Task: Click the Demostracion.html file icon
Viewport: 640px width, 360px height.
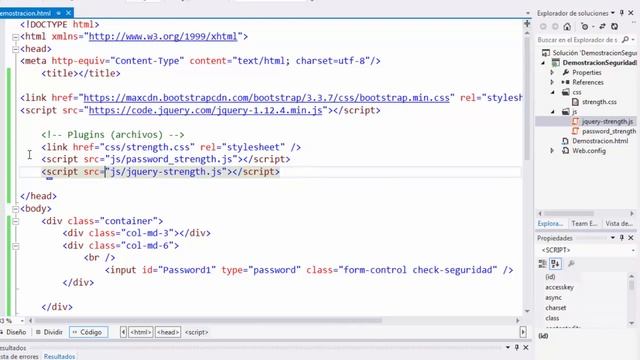Action: coord(565,141)
